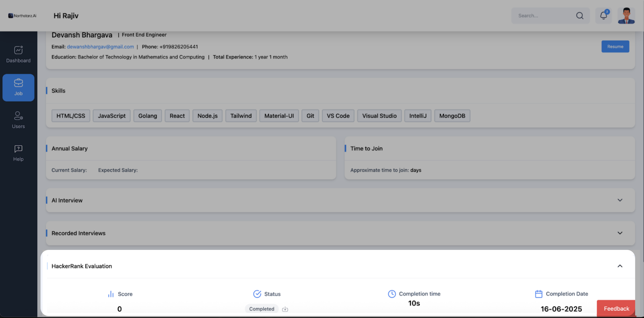Click the Completion Date calendar icon
This screenshot has height=318, width=644.
(x=539, y=294)
